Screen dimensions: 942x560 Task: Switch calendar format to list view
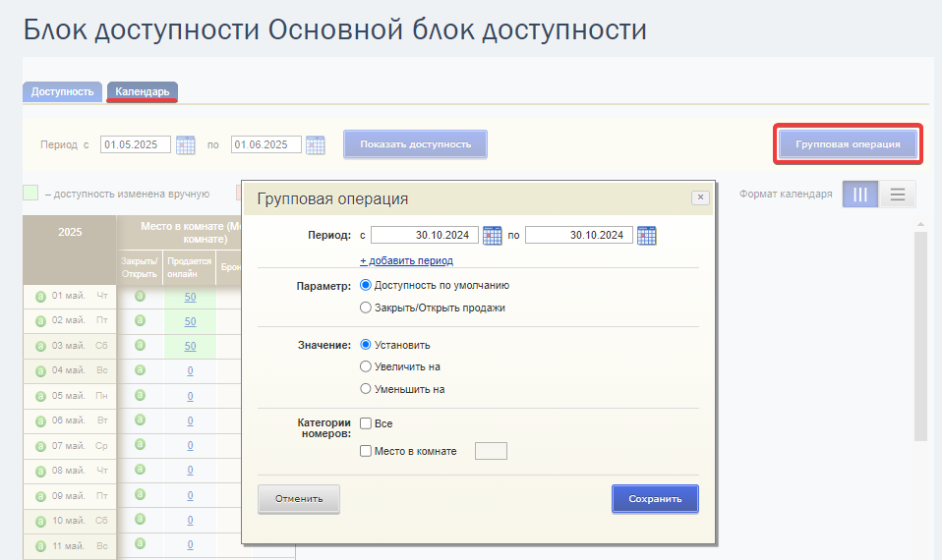(x=898, y=195)
